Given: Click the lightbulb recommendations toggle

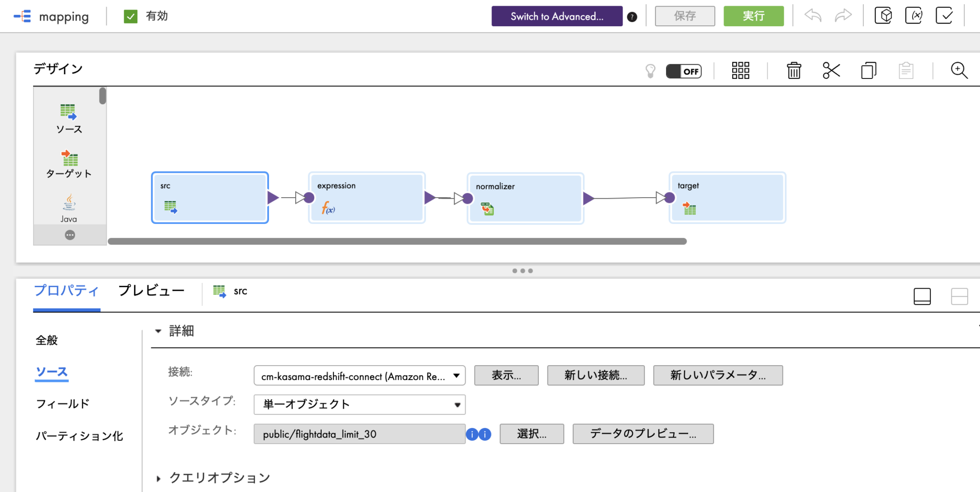Looking at the screenshot, I should tap(651, 70).
